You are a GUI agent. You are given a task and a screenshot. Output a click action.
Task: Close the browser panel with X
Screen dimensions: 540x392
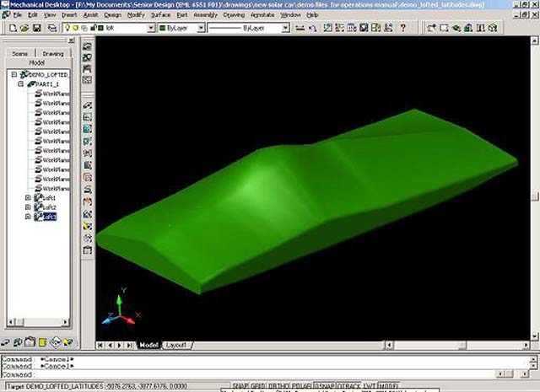coord(71,40)
